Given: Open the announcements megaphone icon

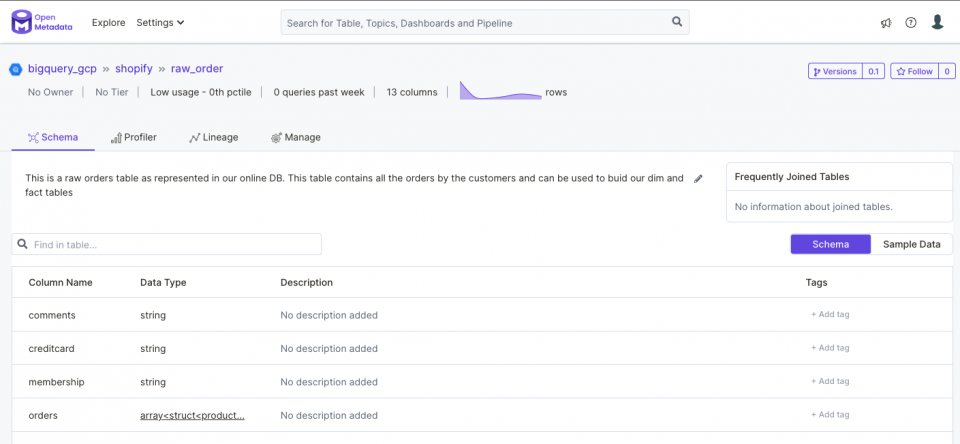Looking at the screenshot, I should (x=886, y=23).
